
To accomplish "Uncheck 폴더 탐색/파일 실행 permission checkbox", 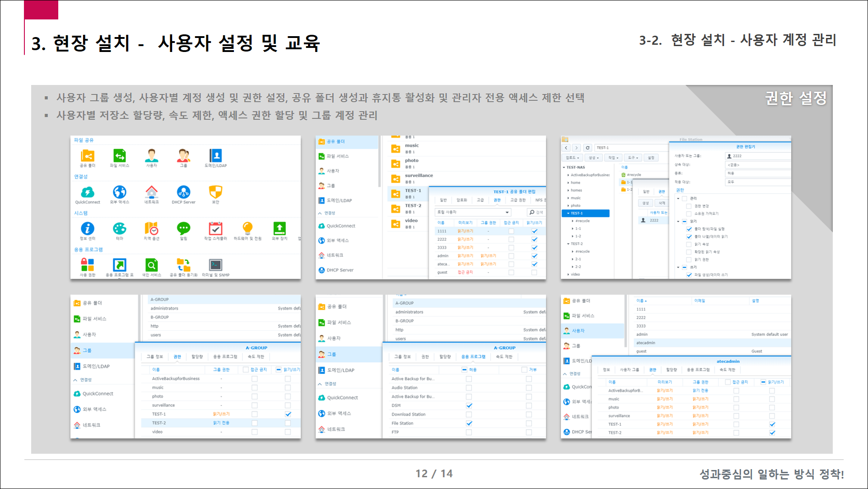I will coord(689,229).
